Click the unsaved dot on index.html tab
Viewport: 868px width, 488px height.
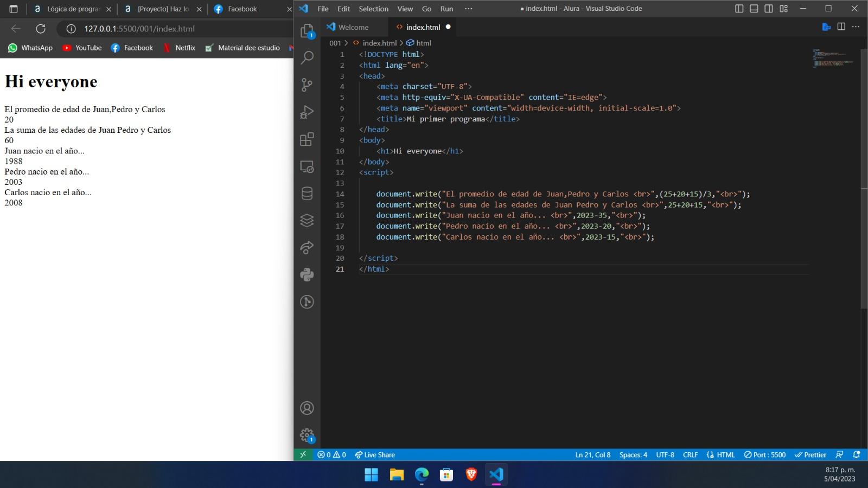[448, 27]
